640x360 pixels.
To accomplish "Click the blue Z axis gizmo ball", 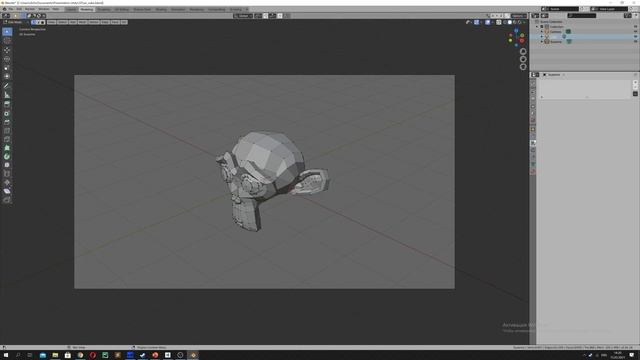I will (x=516, y=30).
